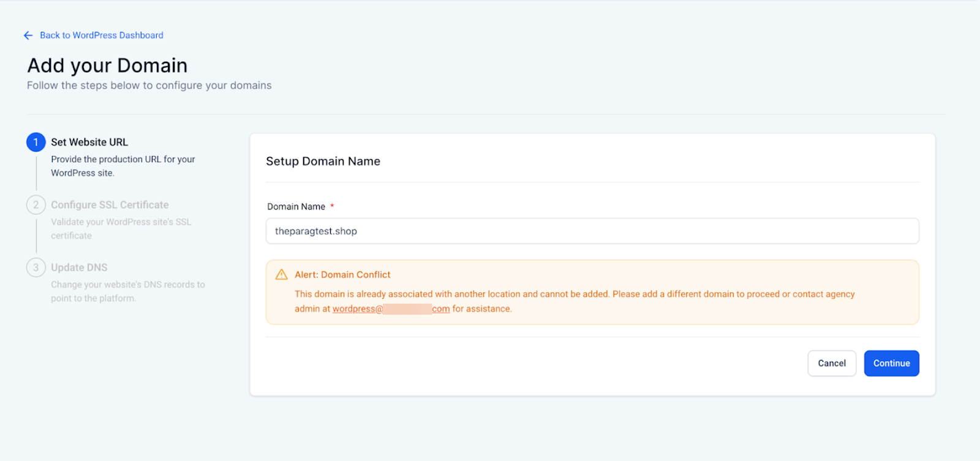The width and height of the screenshot is (980, 461).
Task: Click the Domain Name field label
Action: pos(296,207)
